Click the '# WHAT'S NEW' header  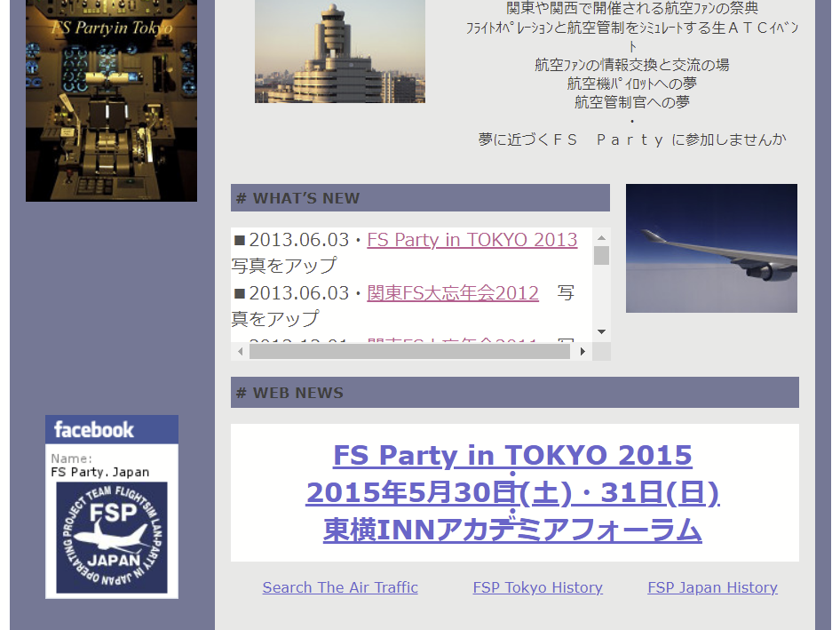pos(420,198)
